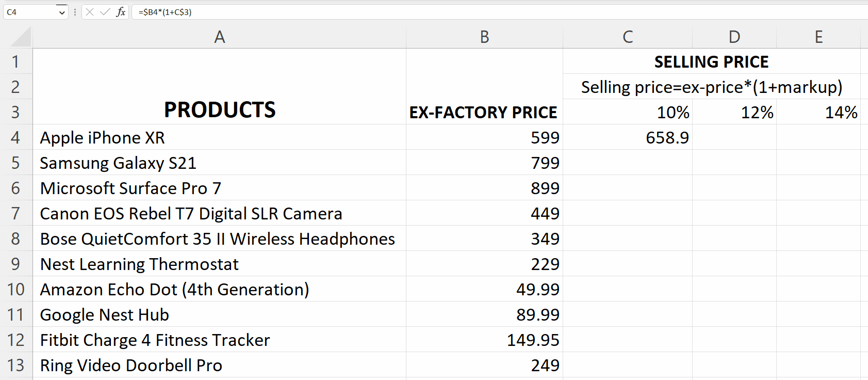Click the EX-FACTORY PRICE header cell

(484, 112)
